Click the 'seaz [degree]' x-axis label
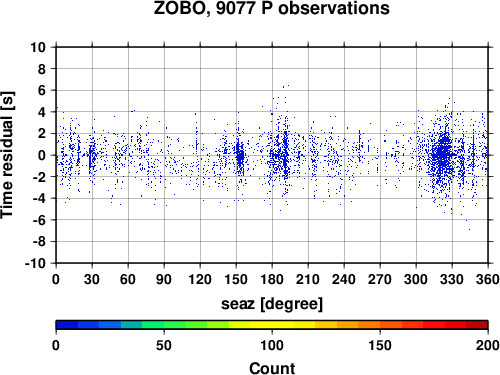Image resolution: width=500 pixels, height=375 pixels. 272,304
